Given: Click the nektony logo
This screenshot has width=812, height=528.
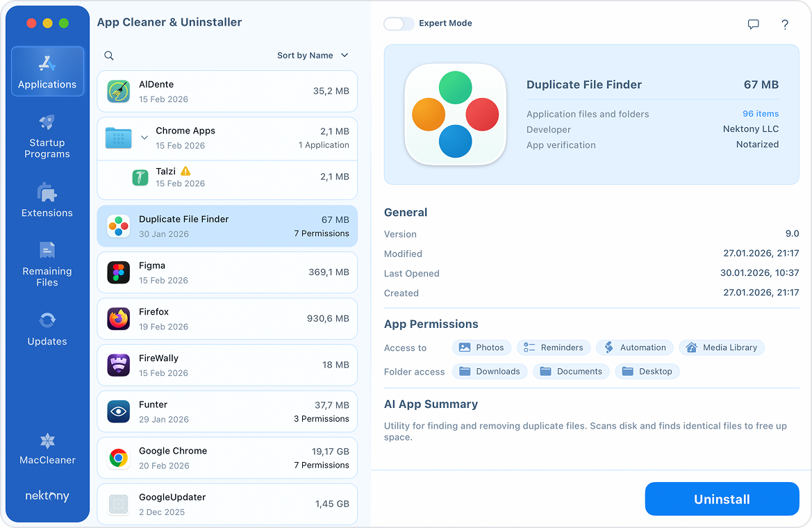Looking at the screenshot, I should pos(47,496).
